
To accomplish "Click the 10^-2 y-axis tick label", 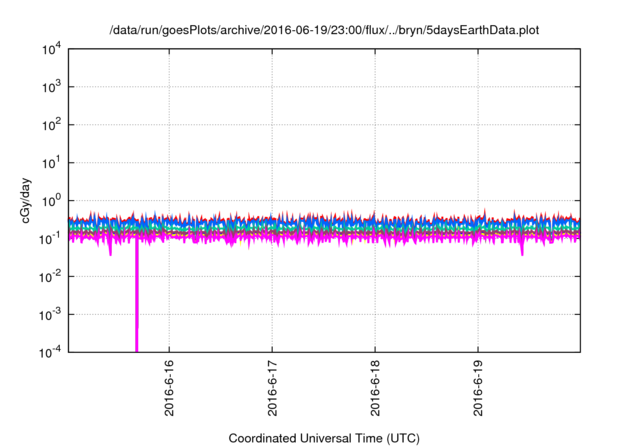I will (50, 277).
